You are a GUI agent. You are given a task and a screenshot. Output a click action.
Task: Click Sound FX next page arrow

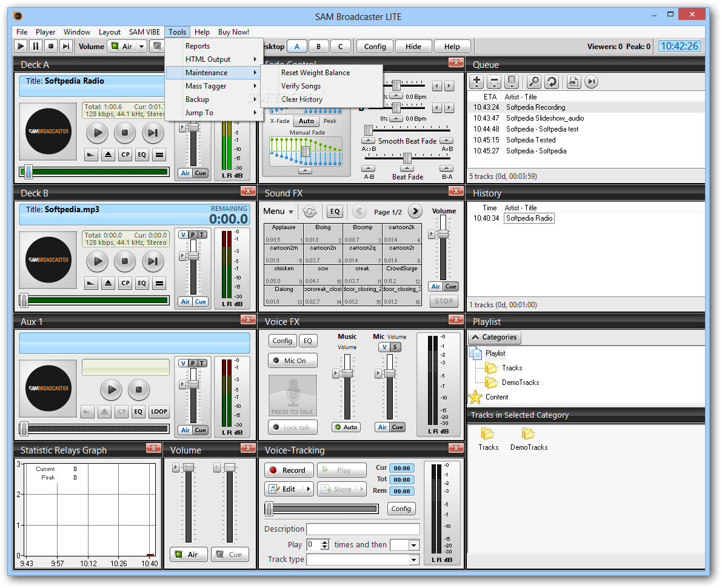pos(415,212)
